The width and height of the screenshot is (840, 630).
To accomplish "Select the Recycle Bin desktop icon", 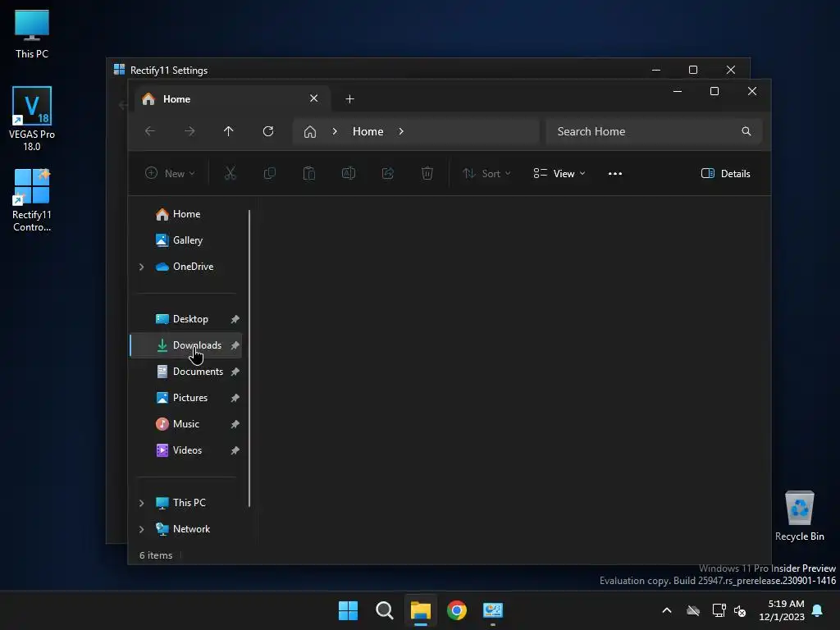I will point(799,515).
